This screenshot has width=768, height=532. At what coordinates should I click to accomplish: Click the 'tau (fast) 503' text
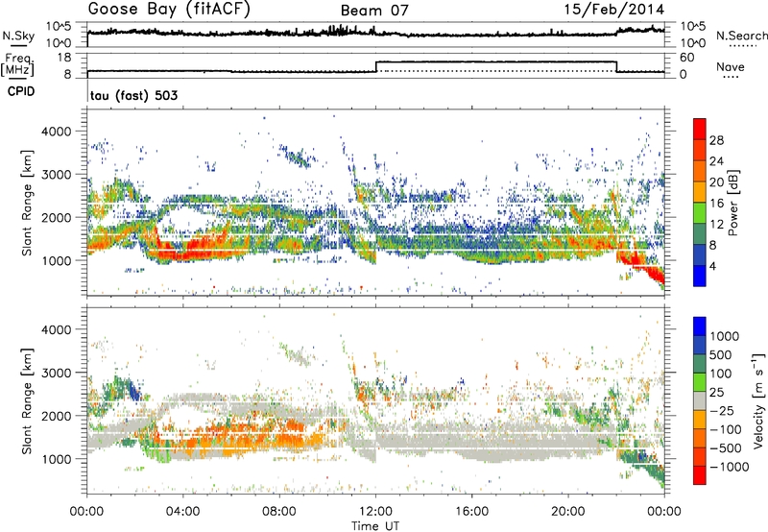pos(133,95)
